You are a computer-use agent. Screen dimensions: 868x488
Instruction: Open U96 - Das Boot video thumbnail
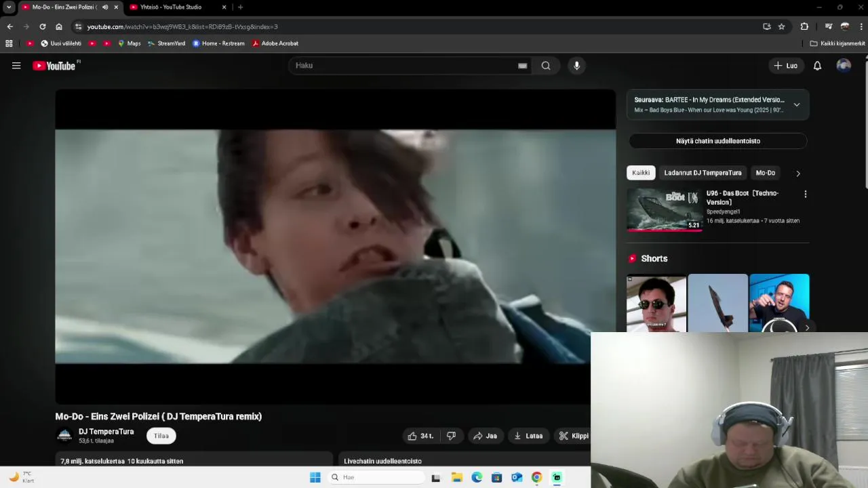tap(665, 210)
